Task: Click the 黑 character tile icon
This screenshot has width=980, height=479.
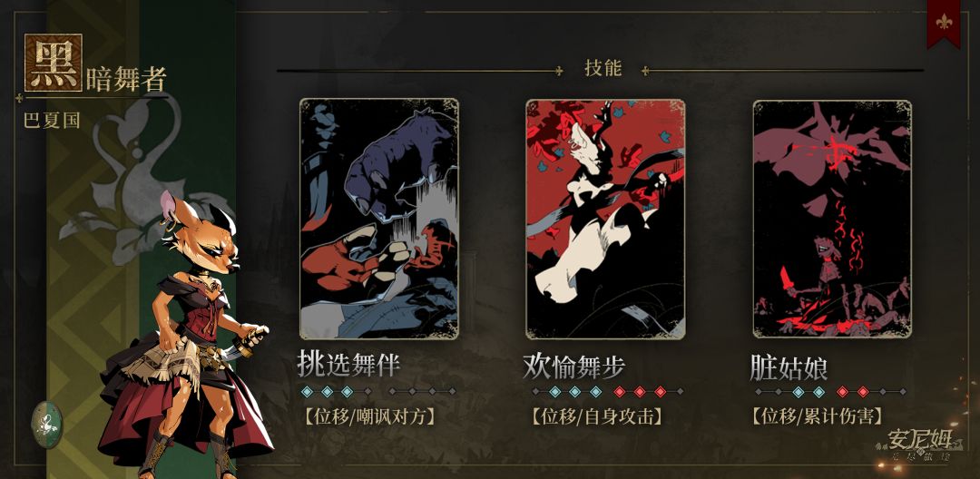Action: pyautogui.click(x=54, y=63)
